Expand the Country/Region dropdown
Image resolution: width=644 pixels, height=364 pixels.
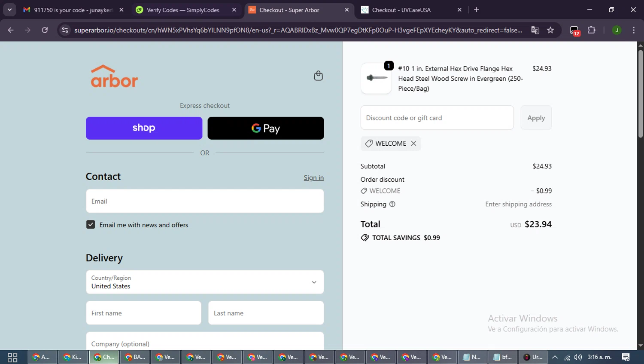205,282
